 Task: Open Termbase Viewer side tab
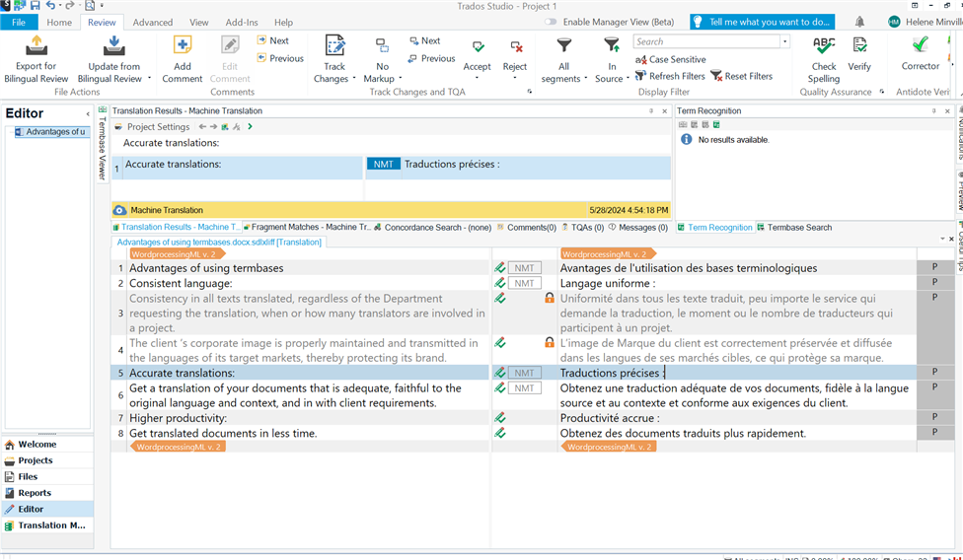[102, 144]
